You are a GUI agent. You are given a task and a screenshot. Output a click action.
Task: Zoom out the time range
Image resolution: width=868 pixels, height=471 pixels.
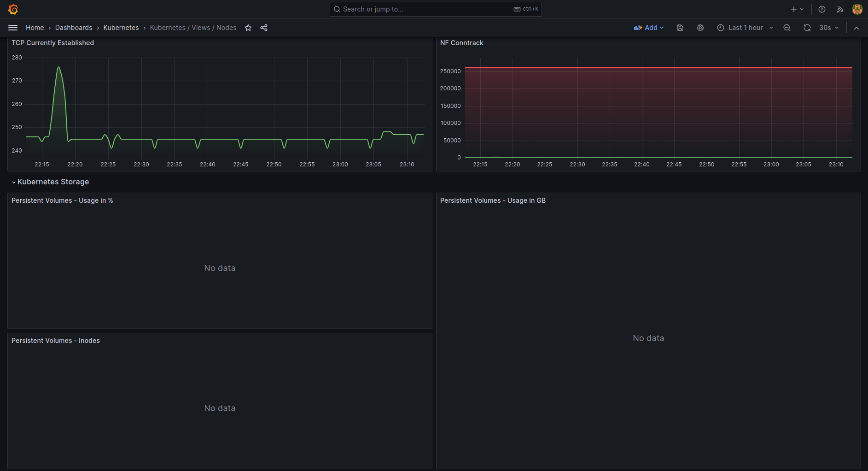click(x=786, y=28)
